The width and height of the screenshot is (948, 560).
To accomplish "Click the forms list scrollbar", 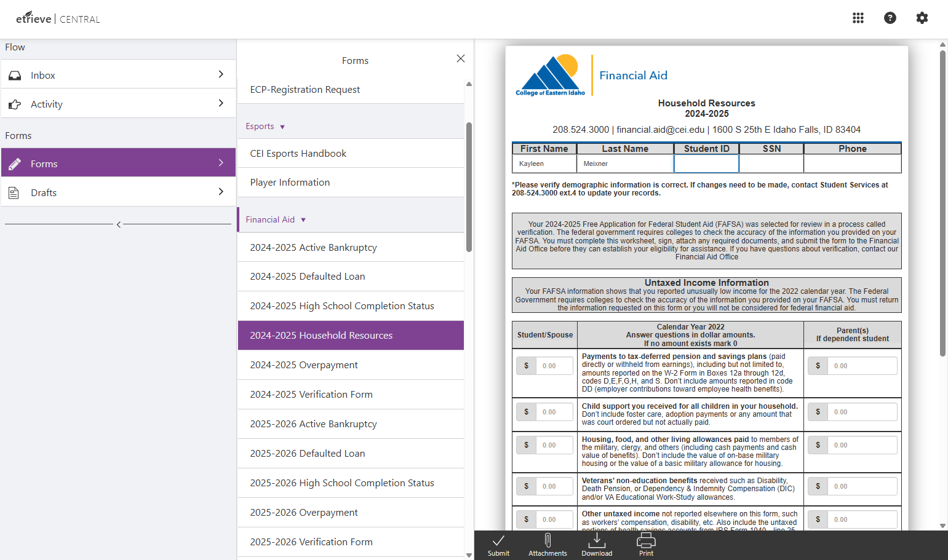I will tap(469, 187).
